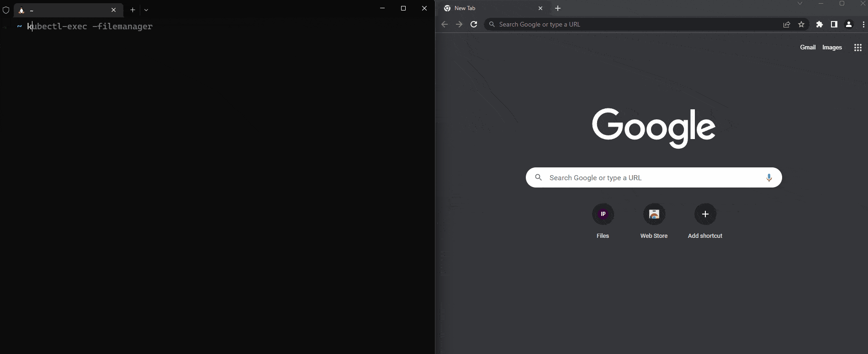Viewport: 868px width, 354px height.
Task: Open the Images link
Action: coord(832,47)
